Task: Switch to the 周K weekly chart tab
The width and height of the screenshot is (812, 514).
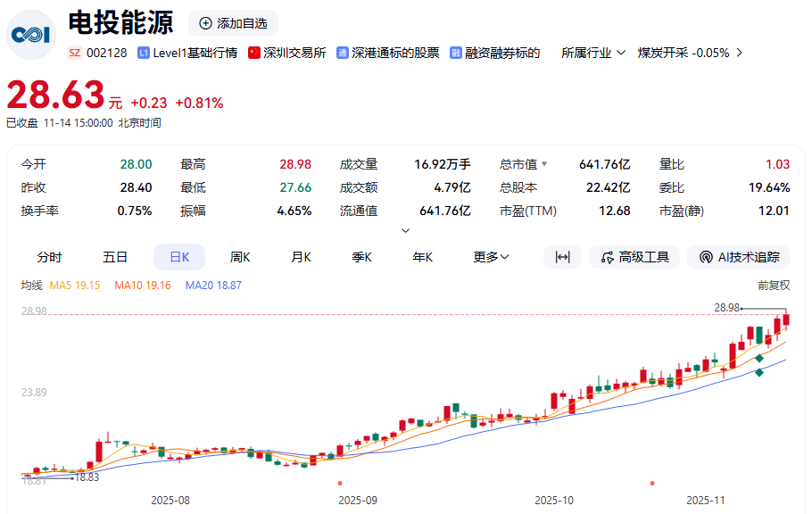Action: coord(240,257)
